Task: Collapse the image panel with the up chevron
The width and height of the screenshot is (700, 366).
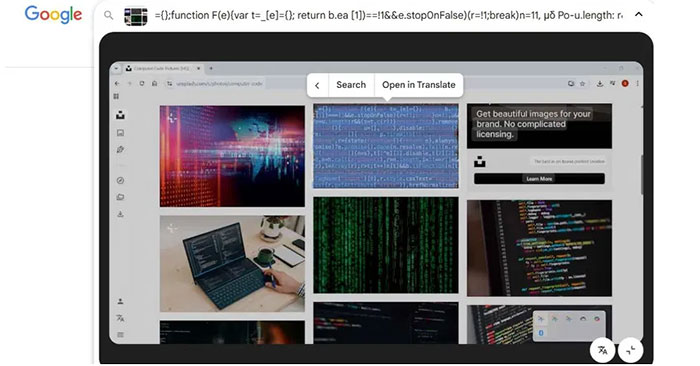Action: pyautogui.click(x=639, y=14)
